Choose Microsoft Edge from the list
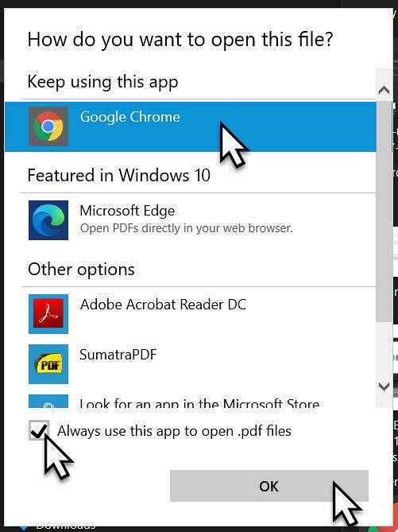The image size is (398, 532). coord(190,220)
